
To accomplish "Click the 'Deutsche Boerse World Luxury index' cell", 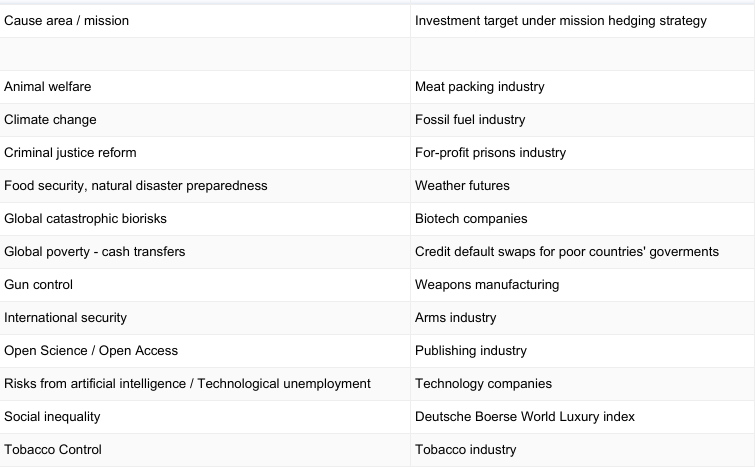I will coord(525,417).
